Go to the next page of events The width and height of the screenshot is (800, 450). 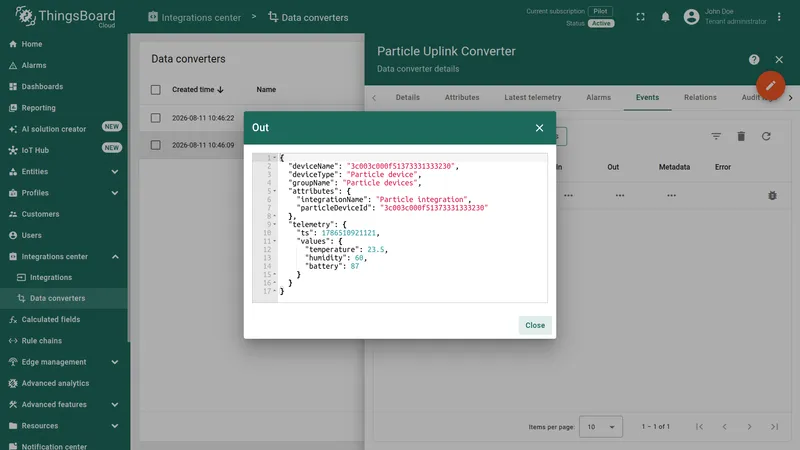[x=749, y=427]
